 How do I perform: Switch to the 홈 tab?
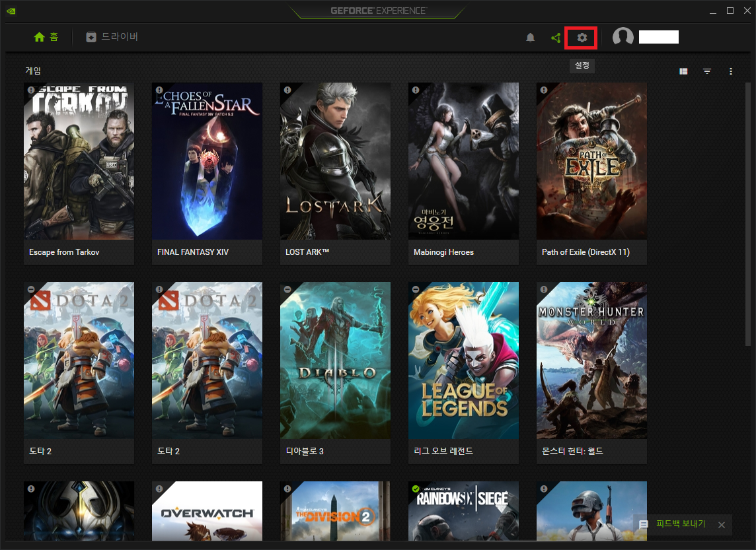[46, 36]
